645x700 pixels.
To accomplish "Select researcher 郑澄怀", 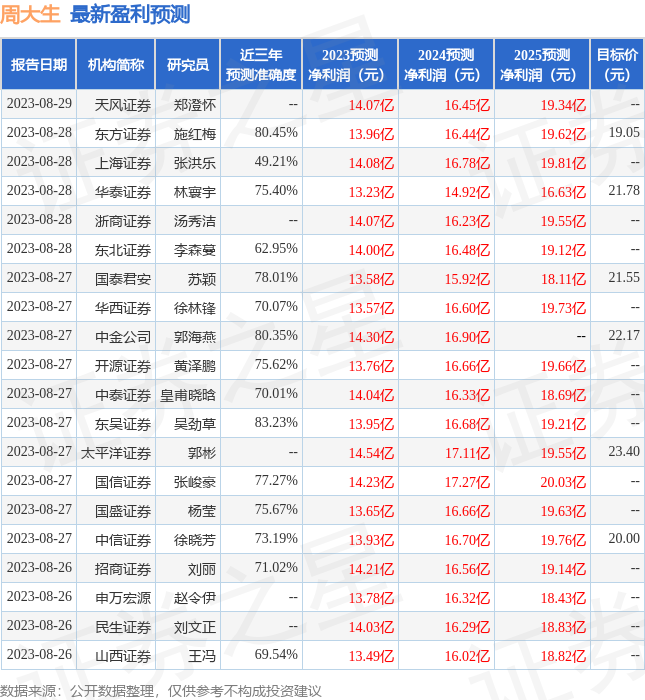I will pos(195,105).
